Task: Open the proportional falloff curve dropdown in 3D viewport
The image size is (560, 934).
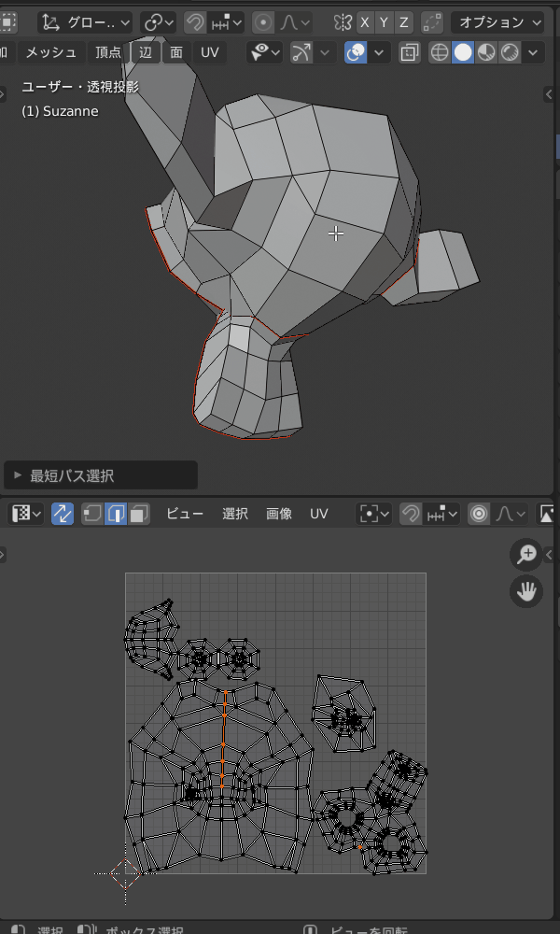Action: click(295, 22)
